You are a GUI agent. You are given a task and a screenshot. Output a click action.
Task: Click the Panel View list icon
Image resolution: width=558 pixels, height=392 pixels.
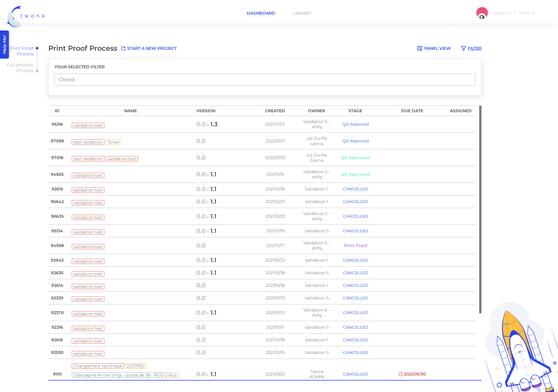(420, 48)
